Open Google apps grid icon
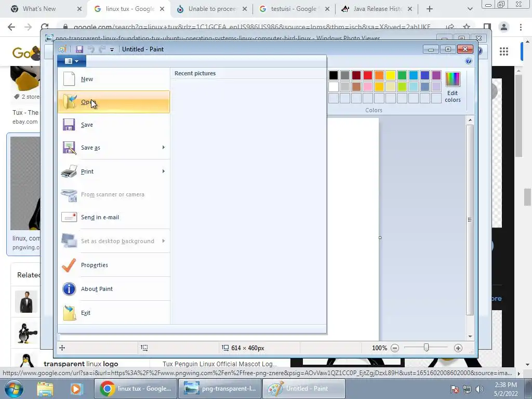Screen dimensions: 532x399 tap(504, 51)
